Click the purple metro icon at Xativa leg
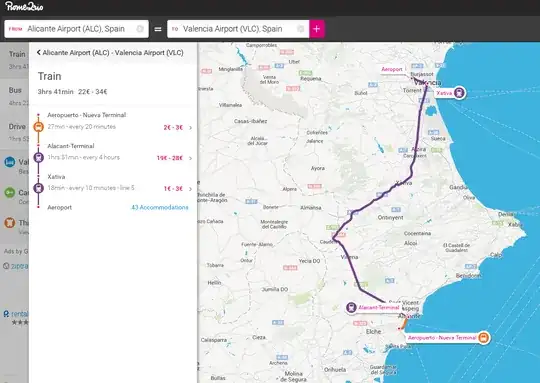This screenshot has height=383, width=540. tap(39, 188)
